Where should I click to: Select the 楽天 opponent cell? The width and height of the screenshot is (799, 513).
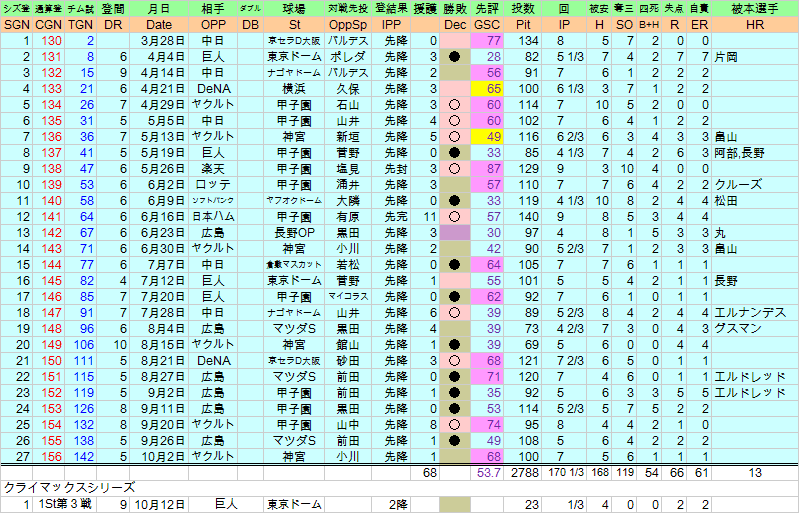point(212,169)
